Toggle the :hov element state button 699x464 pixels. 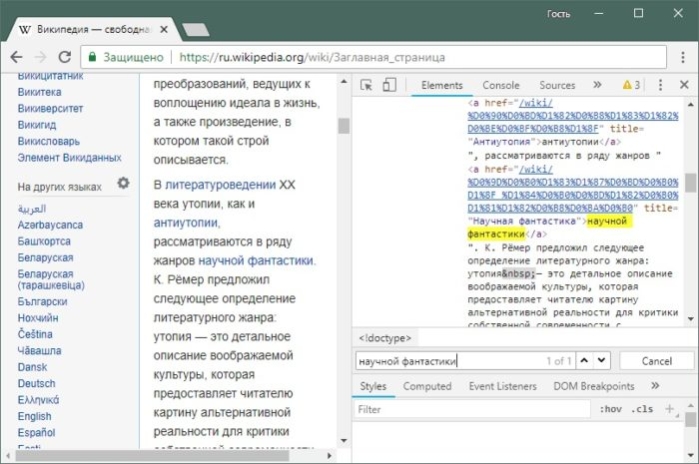(x=610, y=409)
